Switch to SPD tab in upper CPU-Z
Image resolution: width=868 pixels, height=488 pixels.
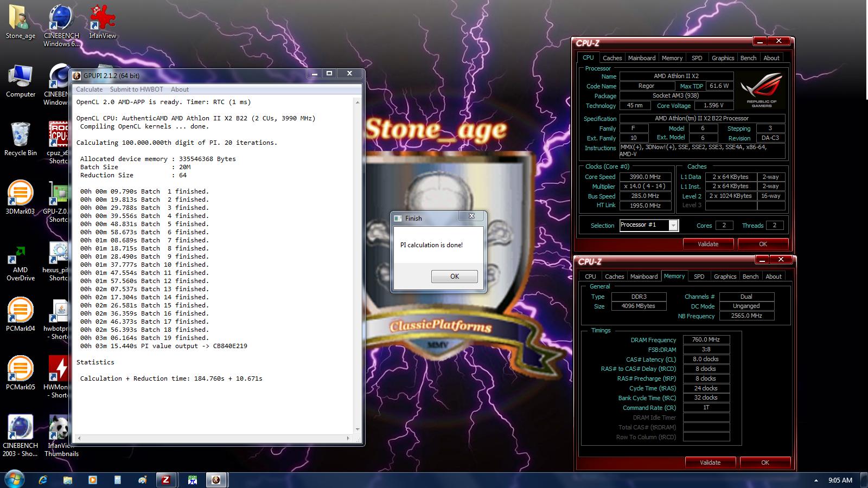697,58
